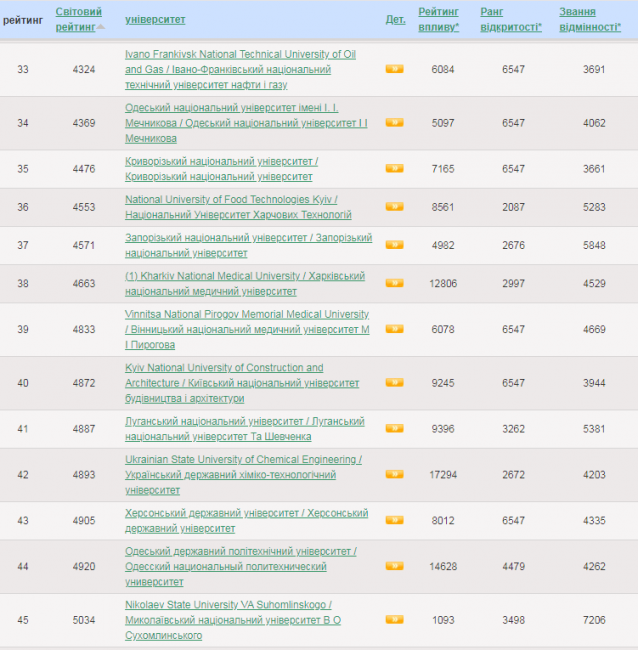Image resolution: width=638 pixels, height=650 pixels.
Task: Open Nikolaev State University VA Suhomlinskogo link
Action: 233,620
